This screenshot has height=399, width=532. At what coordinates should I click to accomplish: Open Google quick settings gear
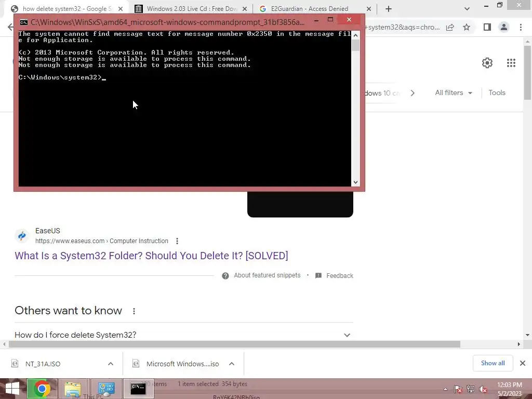(487, 63)
